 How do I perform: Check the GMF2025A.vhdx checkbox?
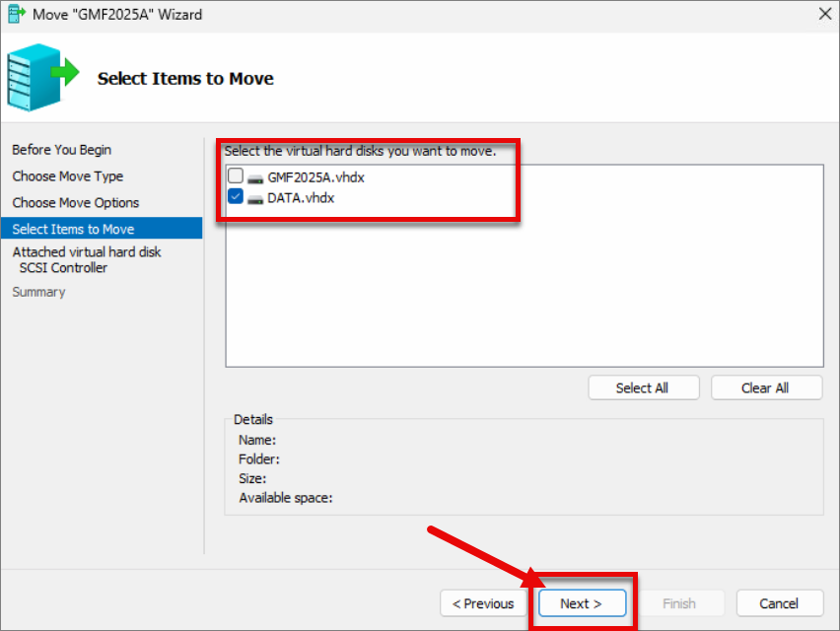pyautogui.click(x=236, y=175)
